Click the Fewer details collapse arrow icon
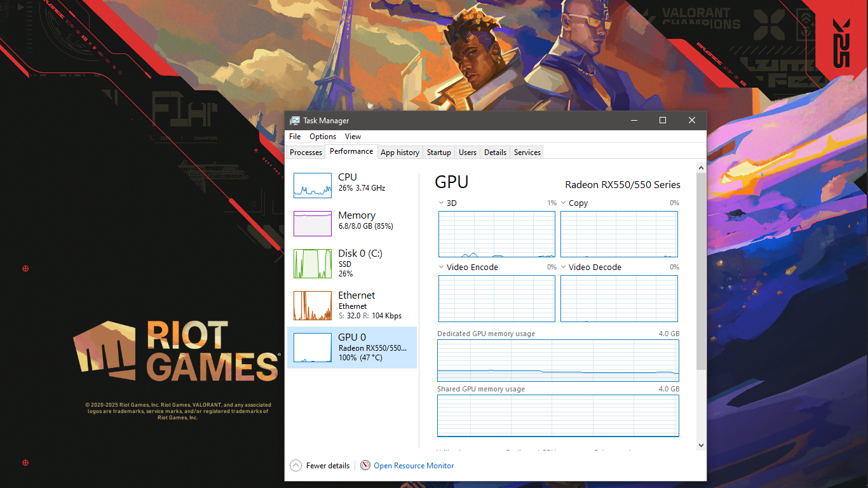Screen dimensions: 868x488 click(x=296, y=466)
